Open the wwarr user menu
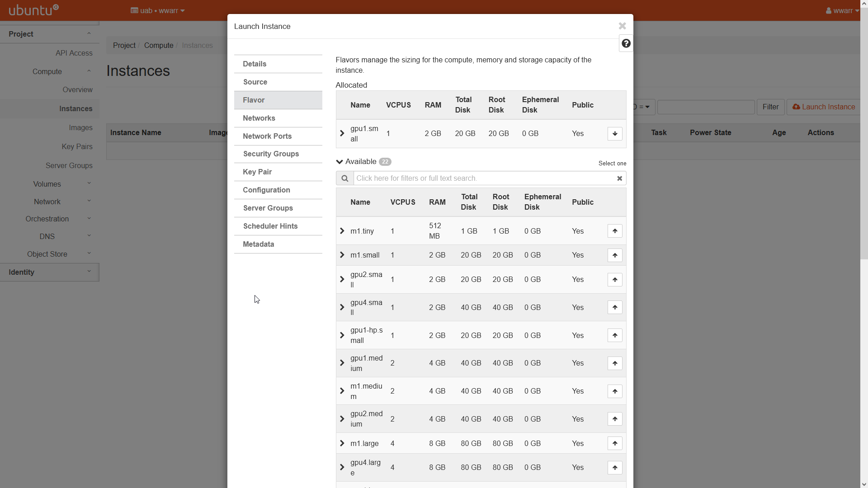Screen dimensions: 868x488 click(x=842, y=10)
